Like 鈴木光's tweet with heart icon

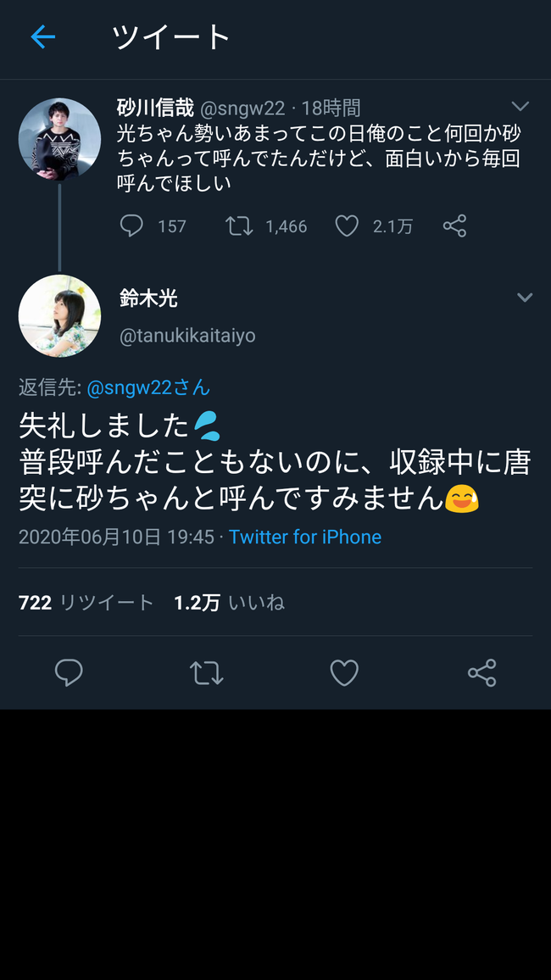click(x=344, y=673)
